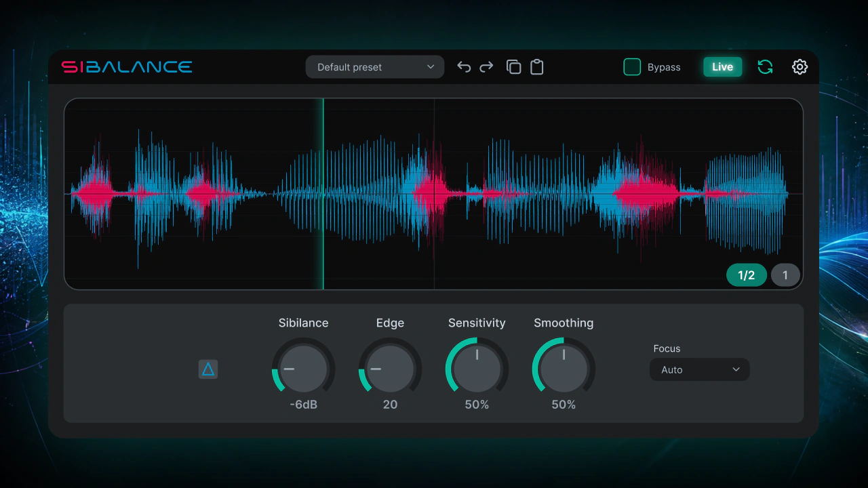Screen dimensions: 868x488
Task: Toggle the delta listen triangle button
Action: coord(208,369)
